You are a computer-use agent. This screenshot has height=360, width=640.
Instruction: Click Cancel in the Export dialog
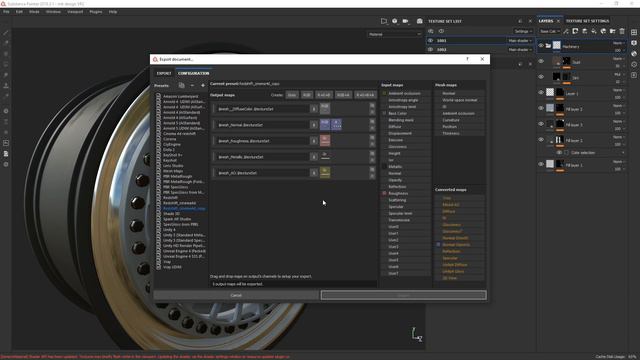[x=236, y=295]
